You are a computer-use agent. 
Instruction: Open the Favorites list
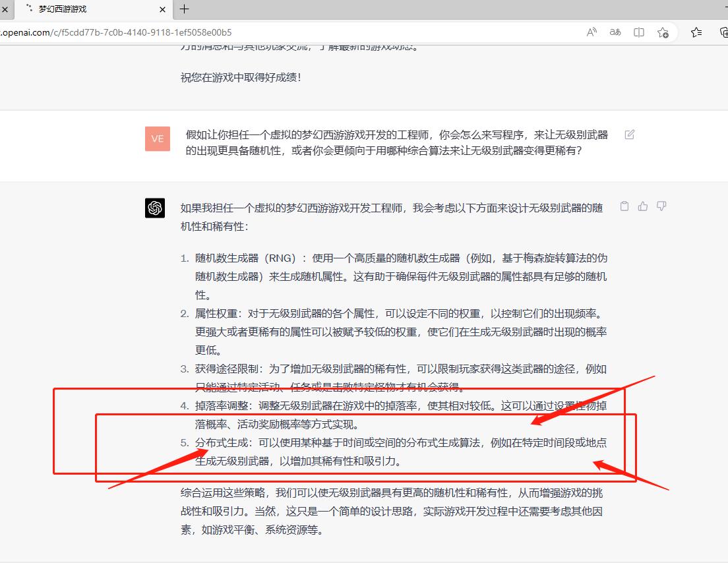click(x=696, y=32)
